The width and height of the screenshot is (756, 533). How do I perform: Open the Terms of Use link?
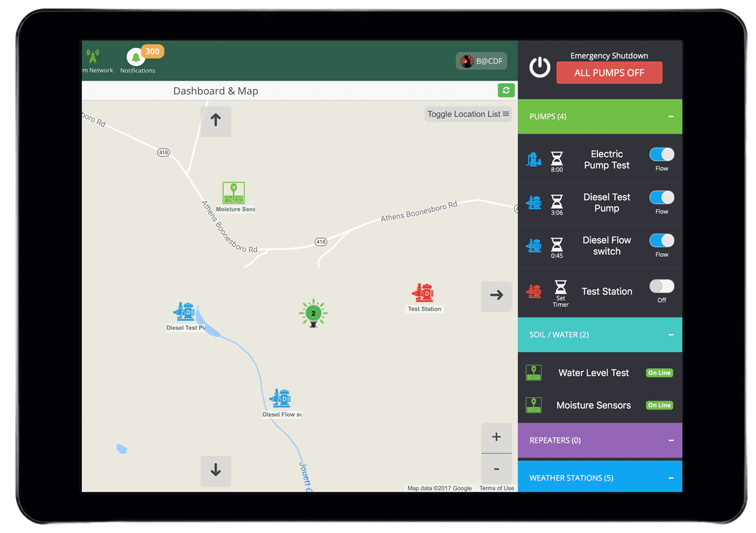point(496,488)
